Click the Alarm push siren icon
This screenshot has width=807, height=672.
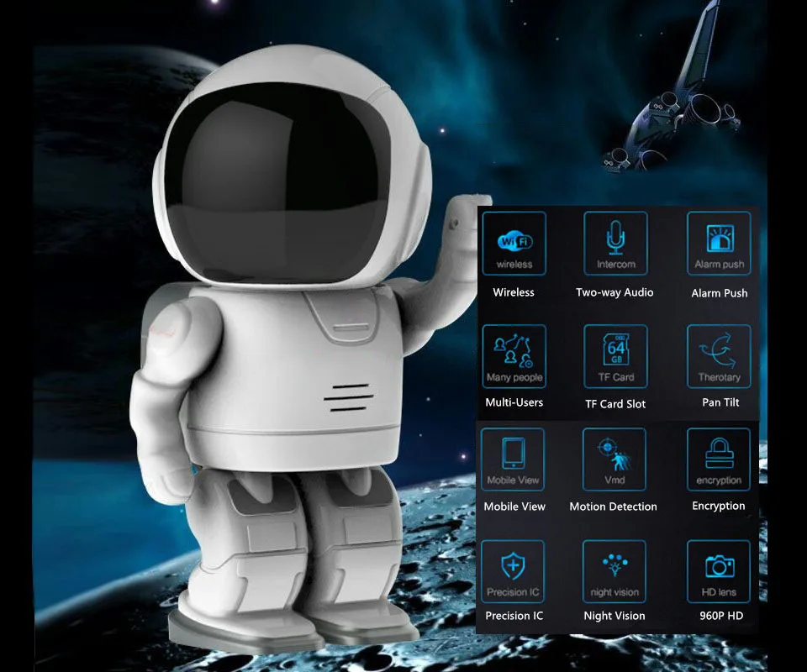(719, 244)
